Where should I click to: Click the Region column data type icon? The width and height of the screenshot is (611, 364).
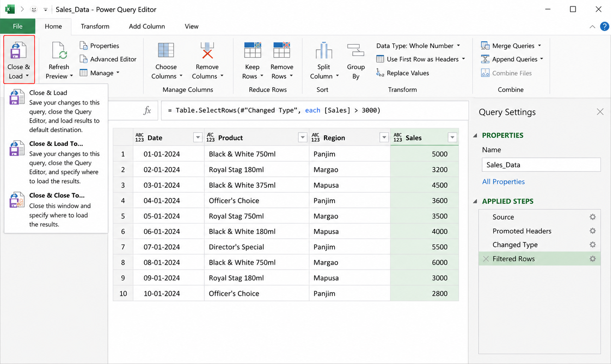point(315,138)
